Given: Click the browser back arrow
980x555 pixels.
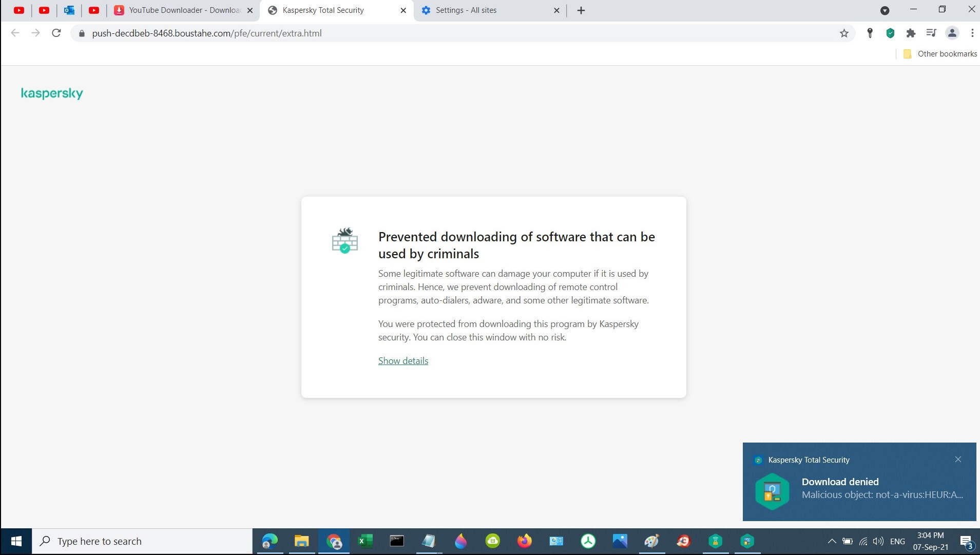Looking at the screenshot, I should click(x=15, y=33).
